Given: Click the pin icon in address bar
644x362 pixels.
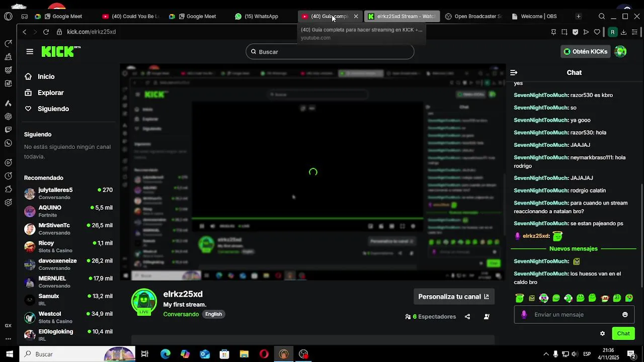Looking at the screenshot, I should (x=553, y=32).
